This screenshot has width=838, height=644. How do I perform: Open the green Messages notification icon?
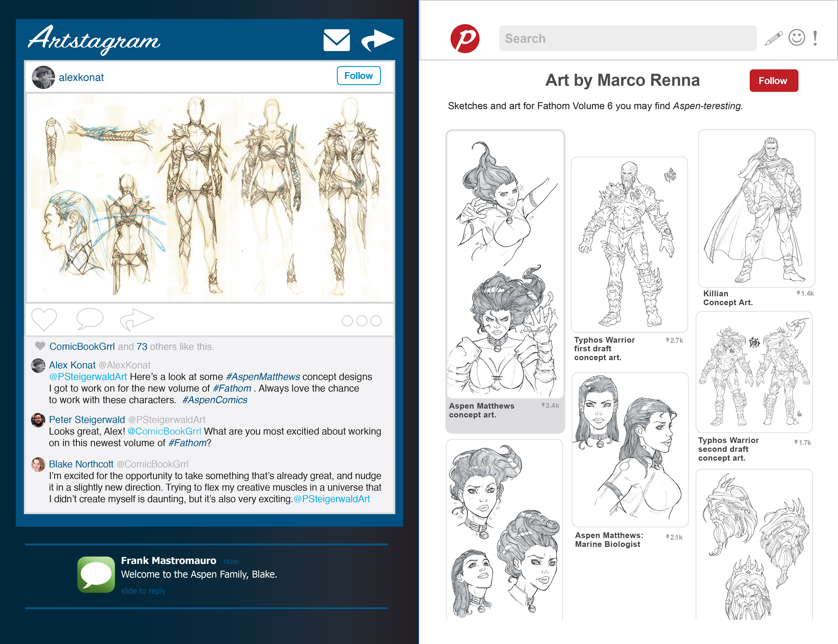96,574
